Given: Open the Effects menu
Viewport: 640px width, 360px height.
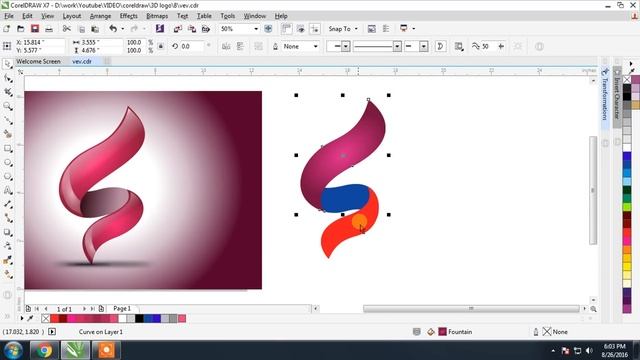Looking at the screenshot, I should coord(129,16).
